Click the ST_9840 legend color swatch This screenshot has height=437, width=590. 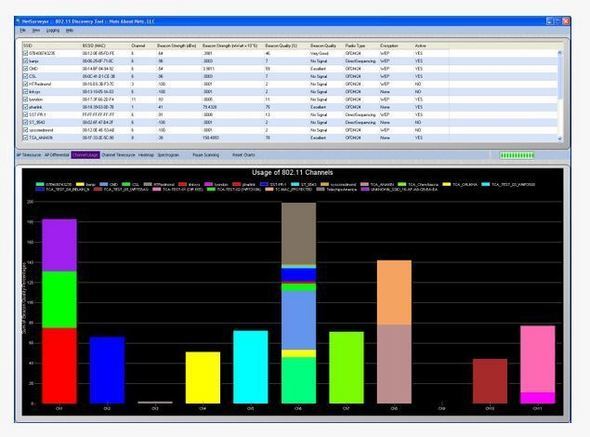click(295, 184)
